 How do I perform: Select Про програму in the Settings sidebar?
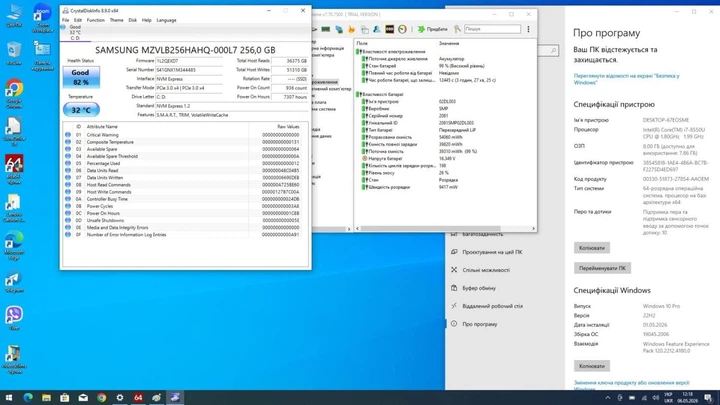(x=479, y=324)
